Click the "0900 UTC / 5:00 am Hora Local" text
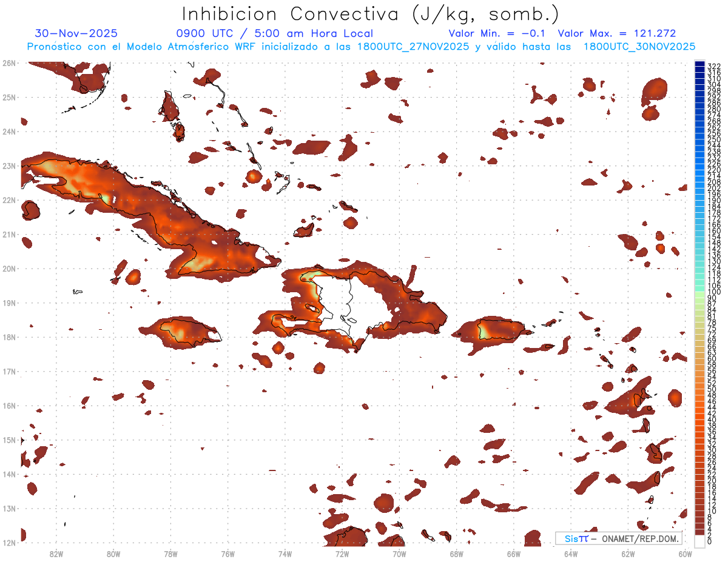The width and height of the screenshot is (728, 562). click(274, 33)
